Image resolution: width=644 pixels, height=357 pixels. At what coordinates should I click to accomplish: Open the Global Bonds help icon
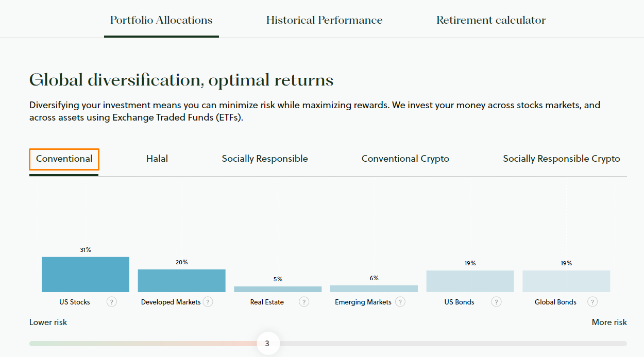[592, 301]
